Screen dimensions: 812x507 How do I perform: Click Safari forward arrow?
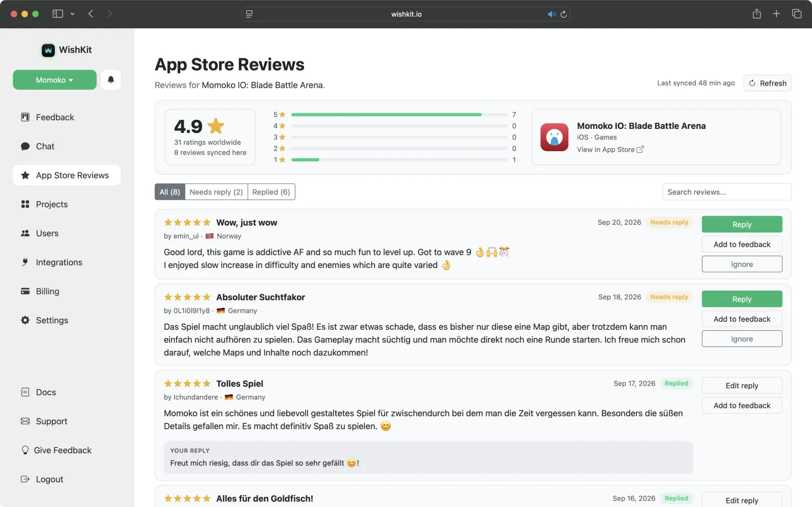110,14
